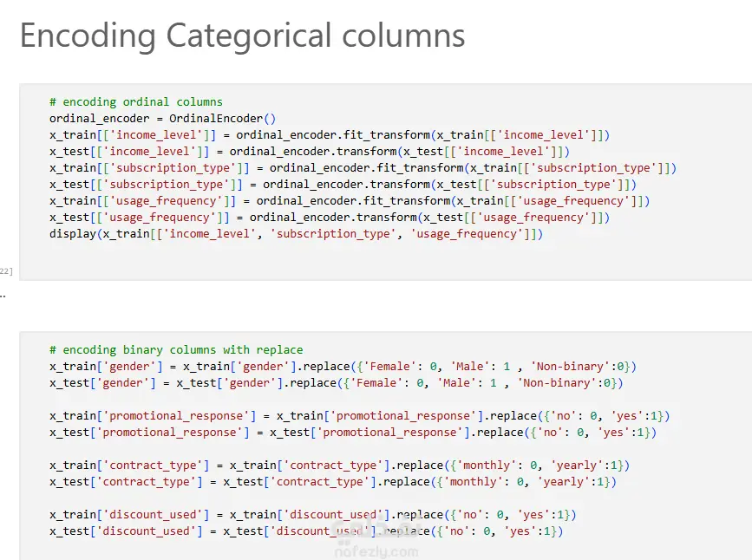Click the nafezly.com watermark text
Image resolution: width=752 pixels, height=560 pixels.
pyautogui.click(x=376, y=552)
